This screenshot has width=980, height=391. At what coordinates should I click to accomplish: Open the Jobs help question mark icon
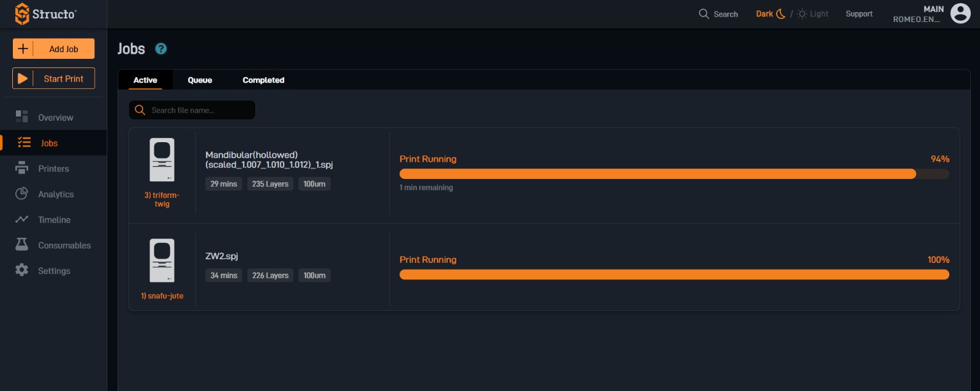161,49
